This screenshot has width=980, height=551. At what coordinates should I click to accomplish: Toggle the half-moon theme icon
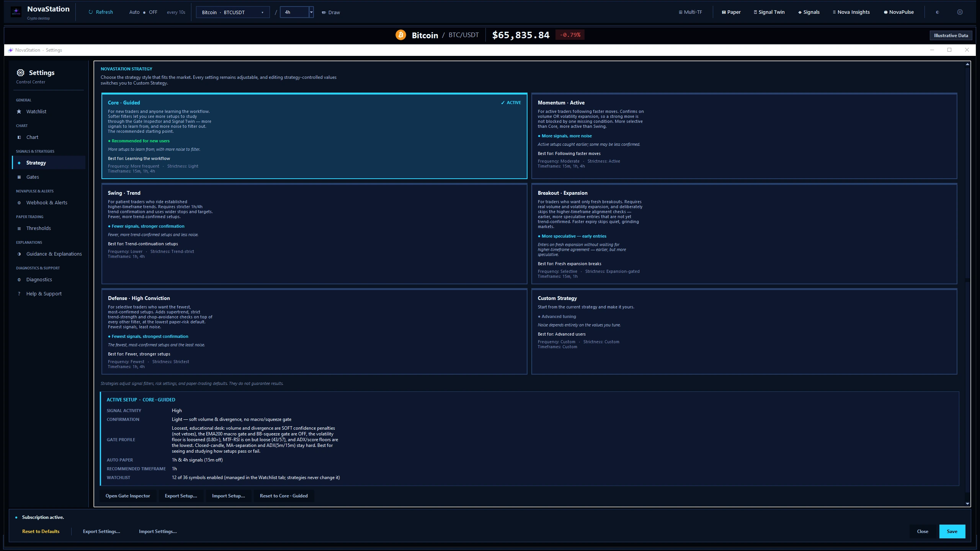[938, 12]
